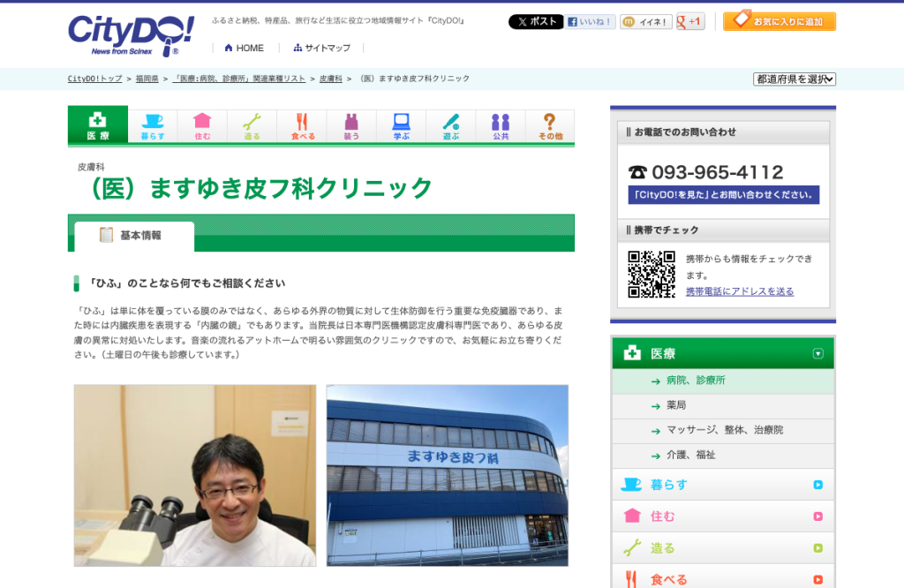Screen dimensions: 904x588
Task: Share via the X ポスト button
Action: click(x=536, y=22)
